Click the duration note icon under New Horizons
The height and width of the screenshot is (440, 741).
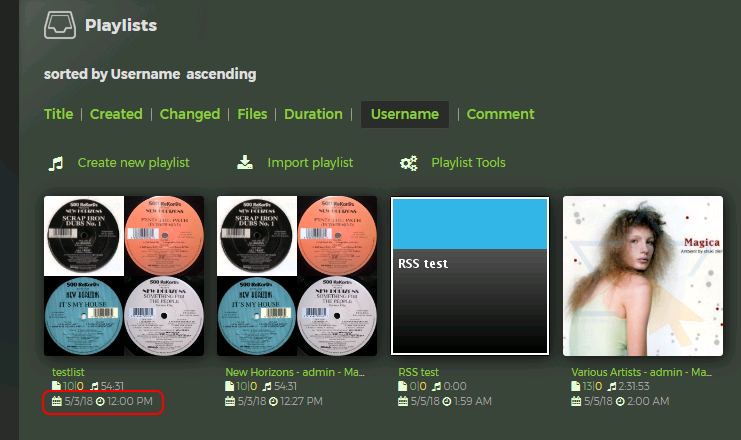point(268,386)
